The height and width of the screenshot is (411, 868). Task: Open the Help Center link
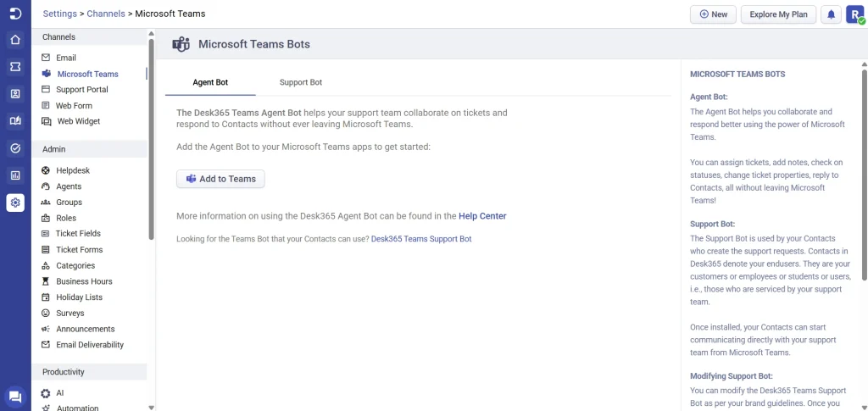pos(482,216)
